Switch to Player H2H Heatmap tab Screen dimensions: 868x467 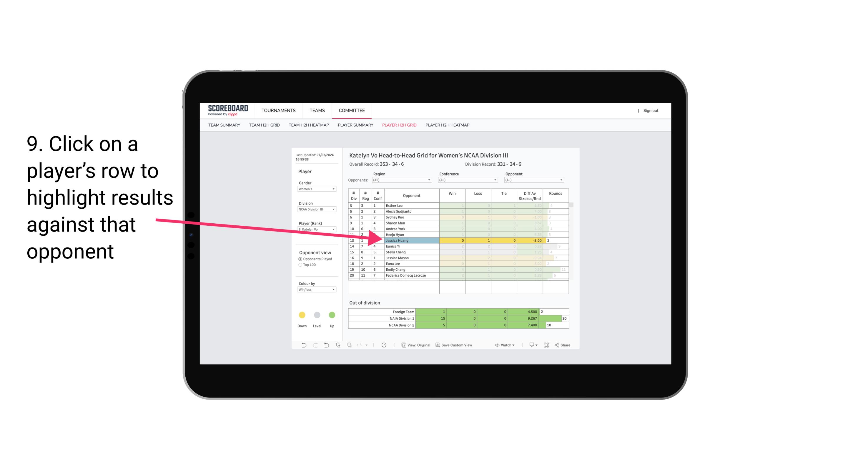pyautogui.click(x=448, y=127)
